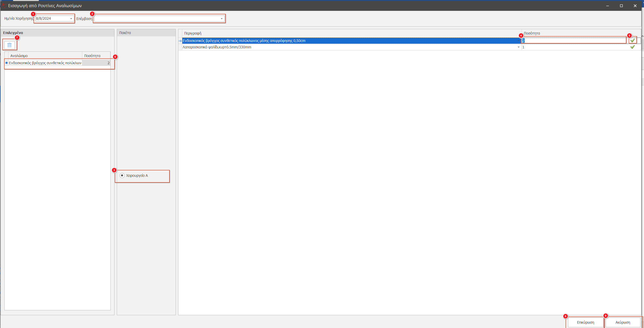
Task: Open the Ημ/νία Χορήγησης date dropdown
Action: point(71,19)
